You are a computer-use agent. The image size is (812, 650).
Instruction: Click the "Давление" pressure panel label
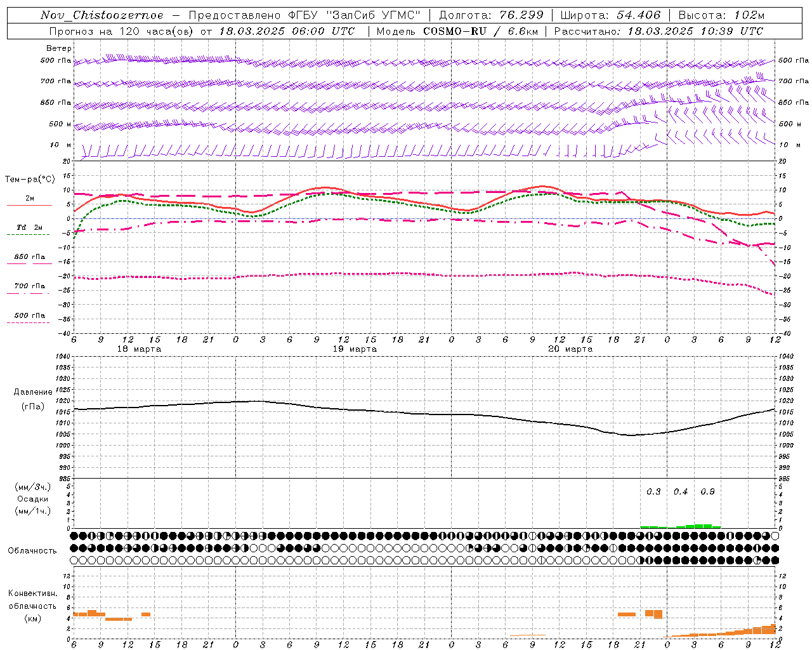33,392
